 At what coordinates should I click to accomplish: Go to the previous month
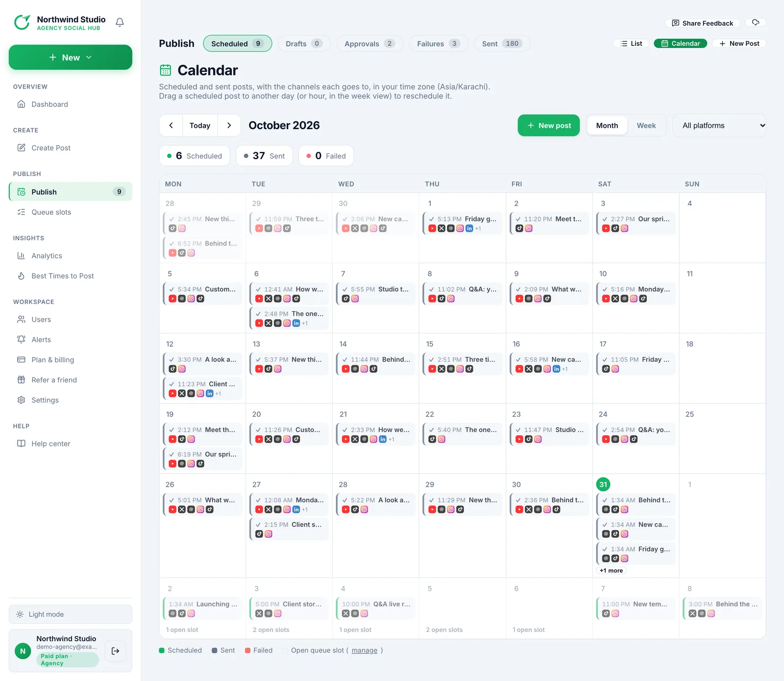[171, 126]
